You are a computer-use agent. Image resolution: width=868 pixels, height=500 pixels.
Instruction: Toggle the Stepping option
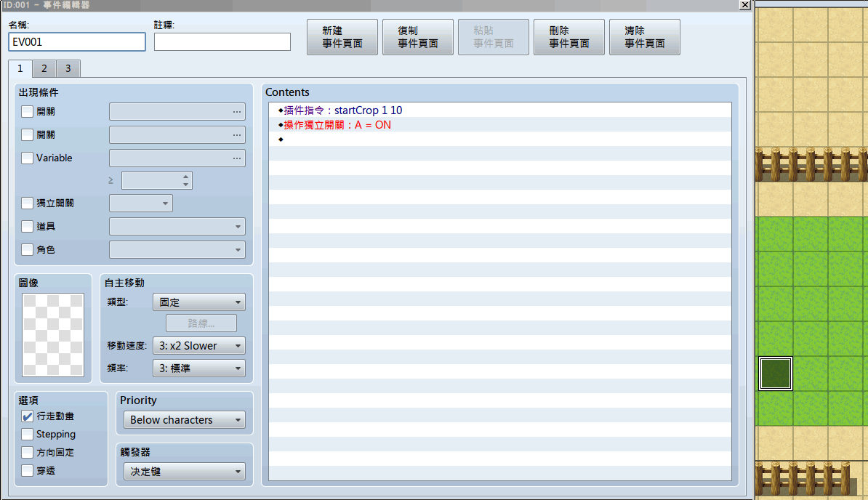(x=27, y=434)
